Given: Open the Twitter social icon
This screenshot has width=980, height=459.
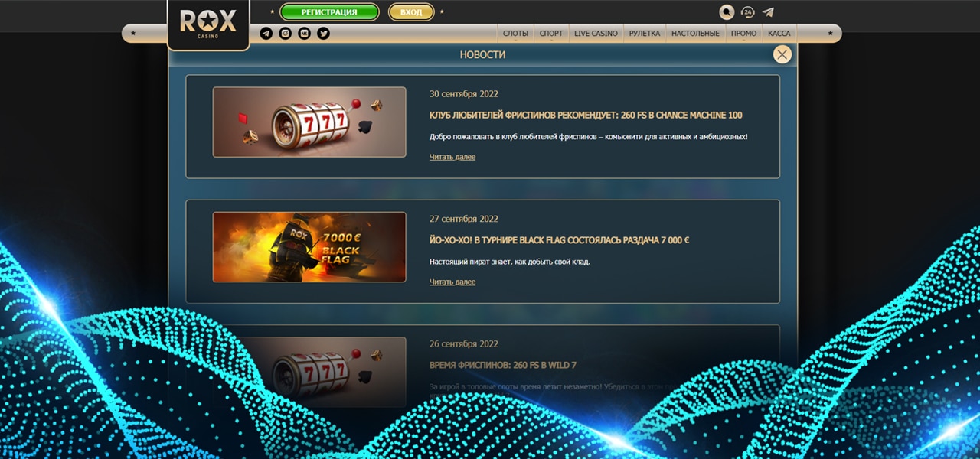Looking at the screenshot, I should pyautogui.click(x=324, y=34).
